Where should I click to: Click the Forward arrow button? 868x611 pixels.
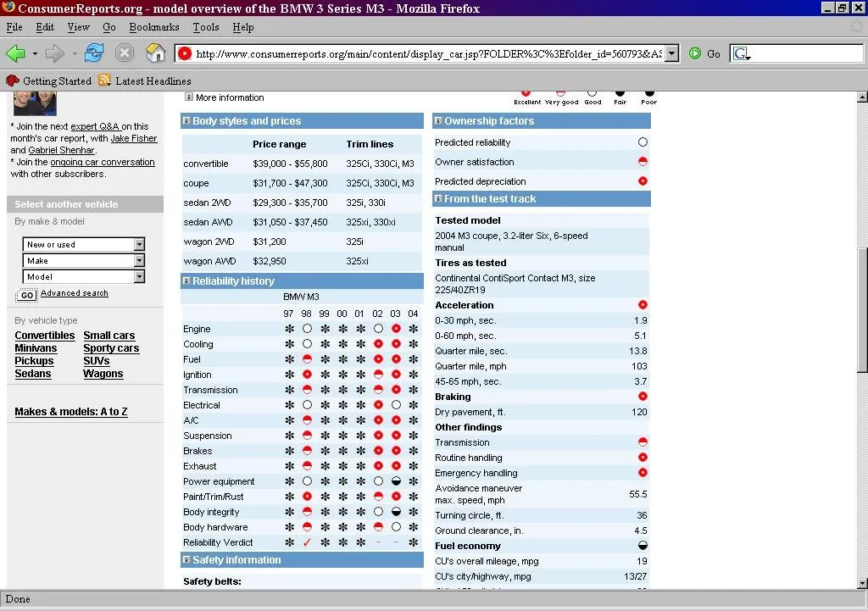55,53
